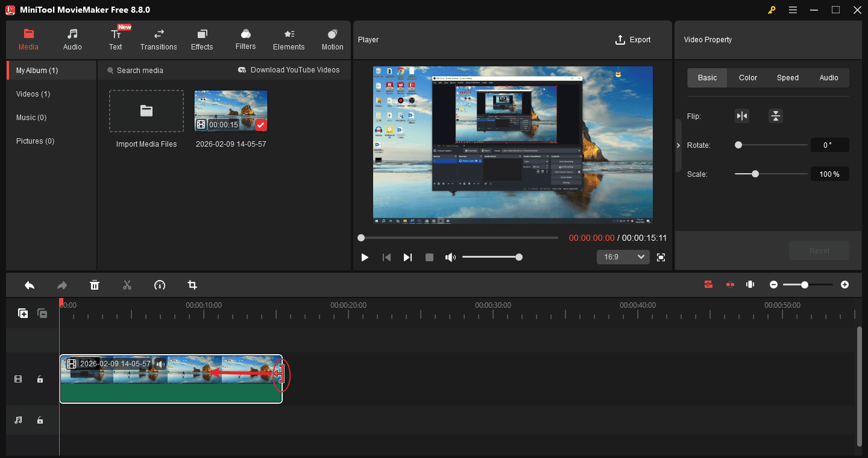The height and width of the screenshot is (458, 868).
Task: Click the gold key upgrade icon
Action: coord(772,10)
